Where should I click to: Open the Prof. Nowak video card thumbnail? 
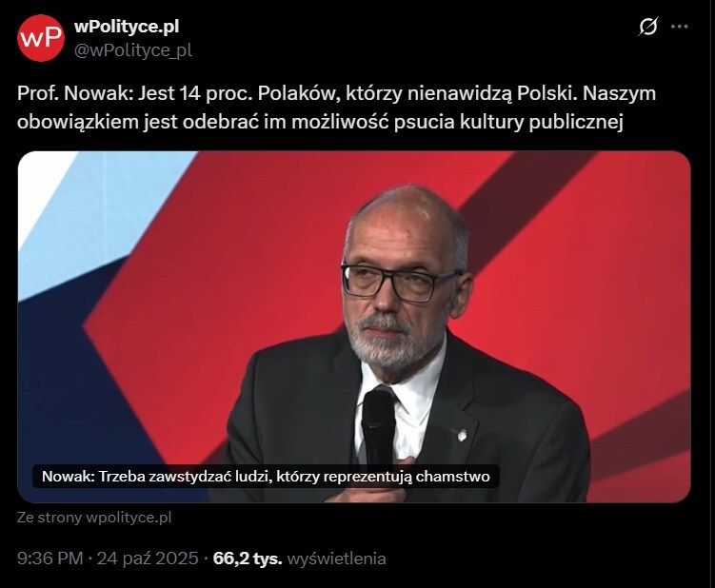354,326
